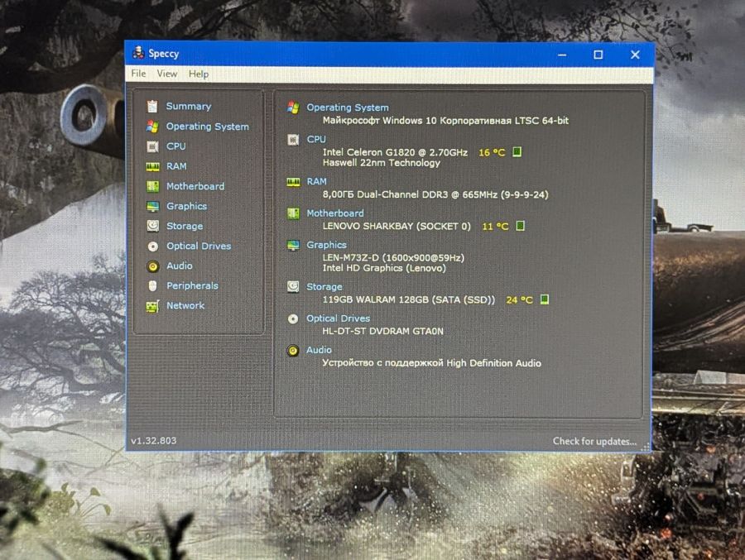Click the RAM heading link in summary pane
Screen dimensions: 745x560
click(x=316, y=181)
